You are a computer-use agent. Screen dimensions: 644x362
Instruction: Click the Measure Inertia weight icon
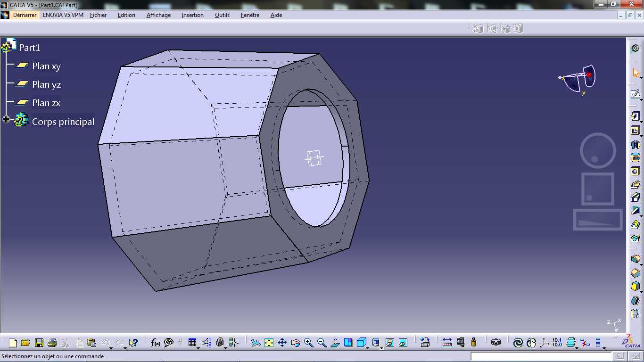coord(474,343)
